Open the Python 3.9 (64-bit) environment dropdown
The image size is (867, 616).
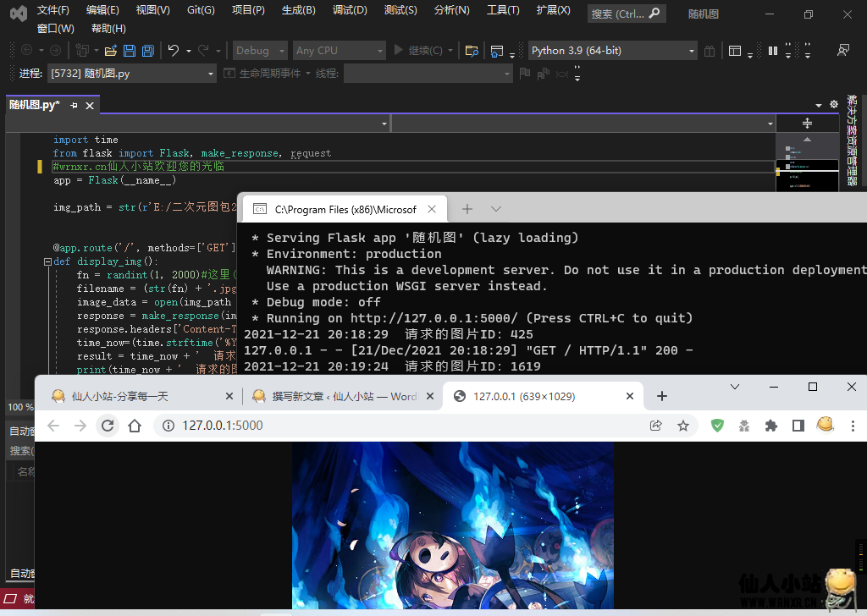pos(612,51)
